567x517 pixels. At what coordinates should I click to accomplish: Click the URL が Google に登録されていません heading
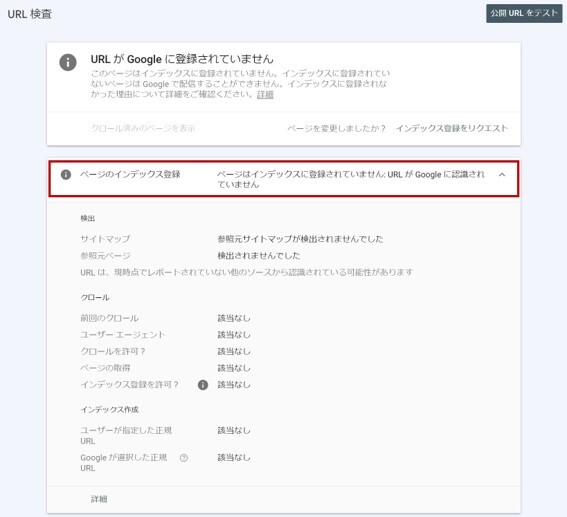pos(182,59)
